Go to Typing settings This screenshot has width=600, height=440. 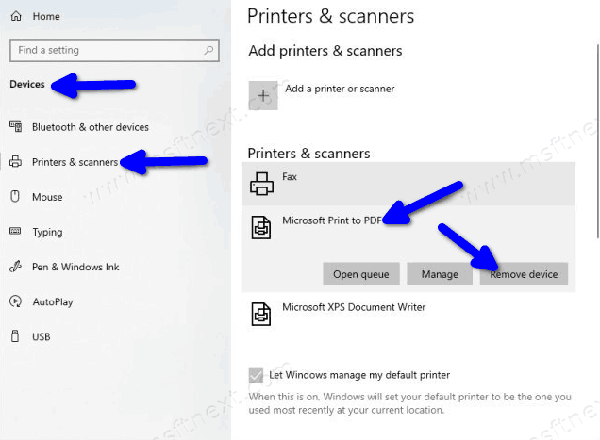pos(47,232)
